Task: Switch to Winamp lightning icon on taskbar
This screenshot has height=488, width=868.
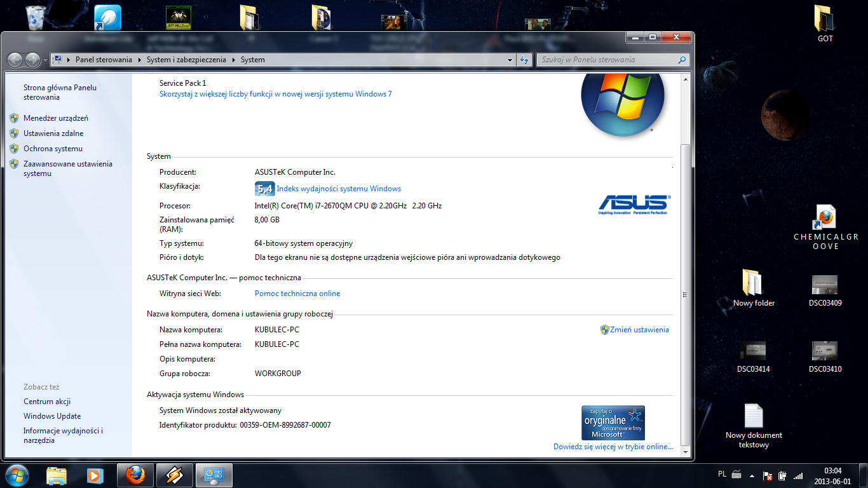Action: point(175,475)
